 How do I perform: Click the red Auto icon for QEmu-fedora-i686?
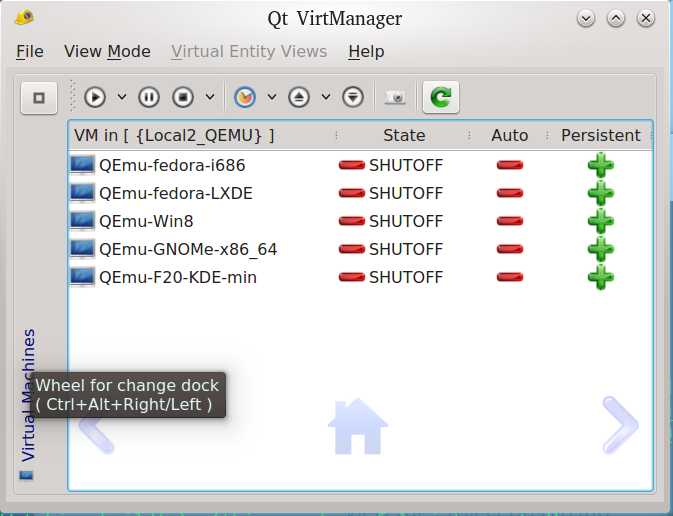click(x=510, y=165)
